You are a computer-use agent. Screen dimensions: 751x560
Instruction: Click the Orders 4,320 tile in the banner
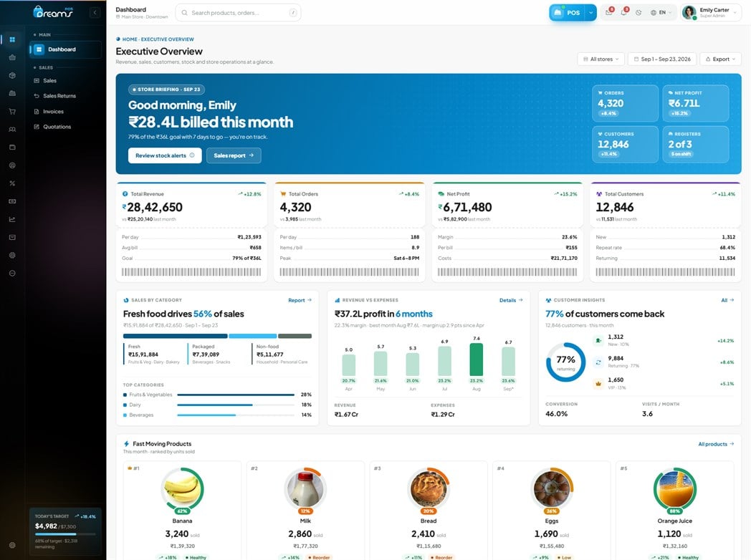pyautogui.click(x=625, y=103)
